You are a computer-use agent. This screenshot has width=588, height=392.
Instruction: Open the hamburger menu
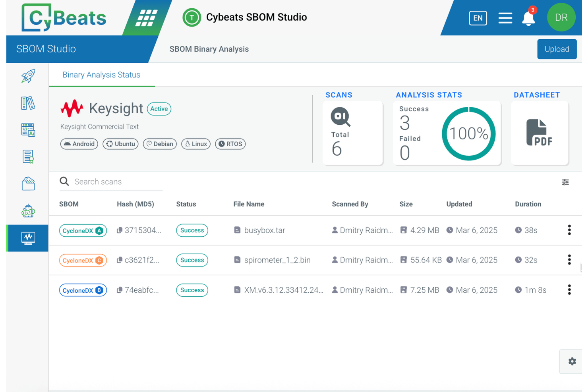(x=505, y=18)
